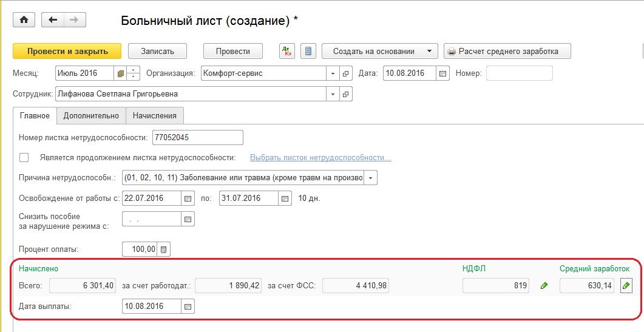Expand the Причина нетрудоспособности dropdown
Screen dimensions: 644x332
371,178
